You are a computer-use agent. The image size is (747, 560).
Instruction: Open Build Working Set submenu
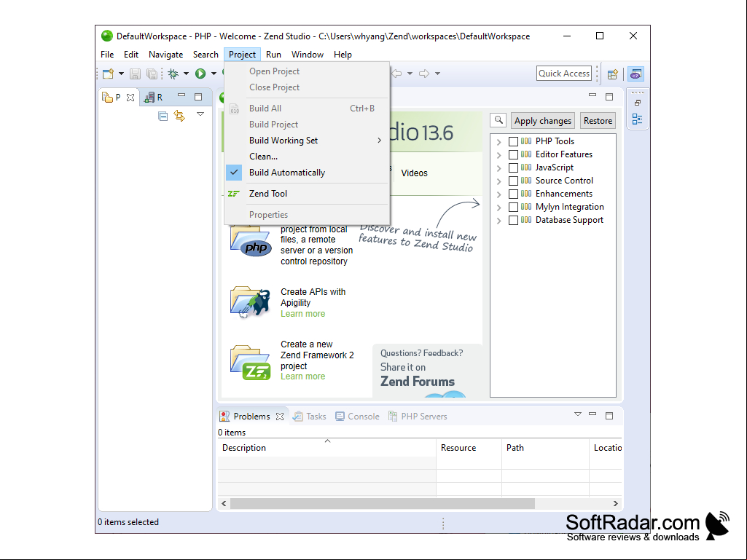(308, 141)
